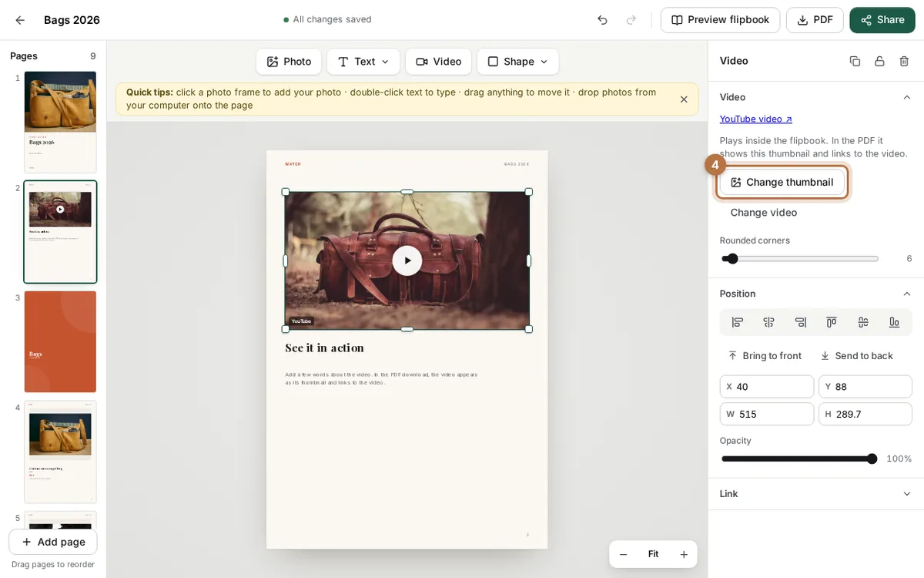Duplicate the selected video element

point(855,61)
